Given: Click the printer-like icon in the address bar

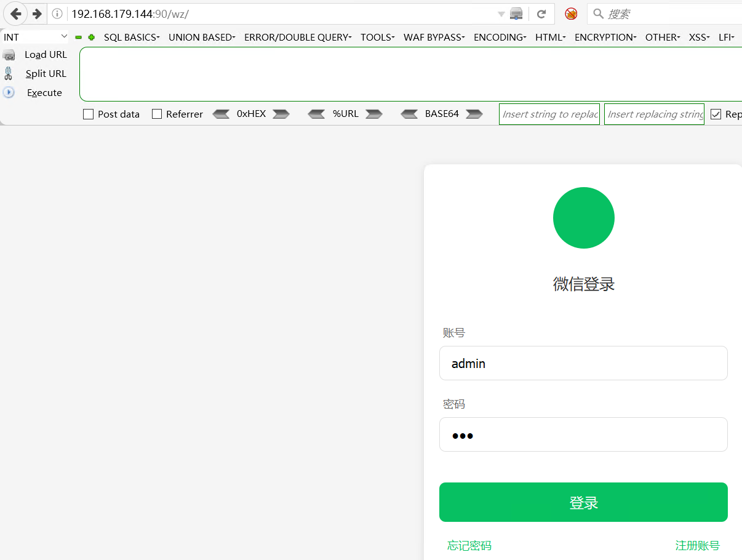Looking at the screenshot, I should coord(516,14).
